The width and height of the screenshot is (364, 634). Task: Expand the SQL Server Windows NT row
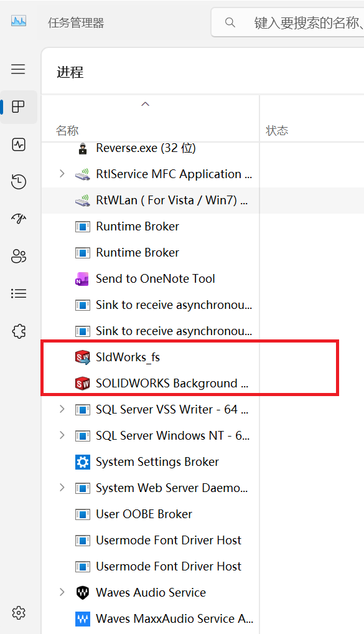click(62, 435)
